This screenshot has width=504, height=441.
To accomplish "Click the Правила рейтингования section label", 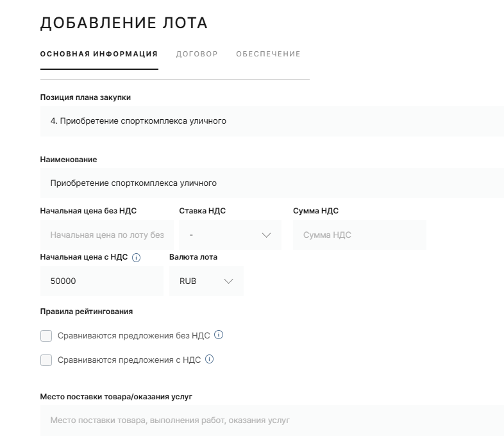I will click(x=87, y=312).
